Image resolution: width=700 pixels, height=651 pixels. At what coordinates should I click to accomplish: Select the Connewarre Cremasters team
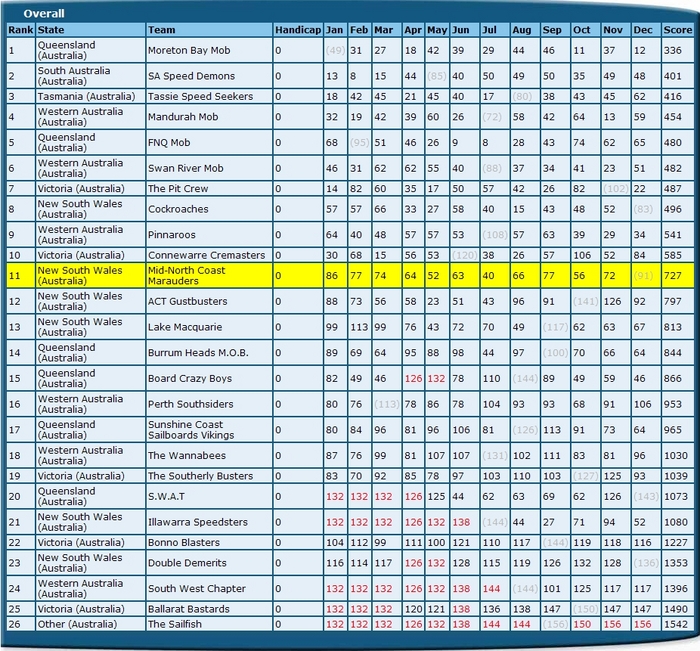click(x=207, y=255)
